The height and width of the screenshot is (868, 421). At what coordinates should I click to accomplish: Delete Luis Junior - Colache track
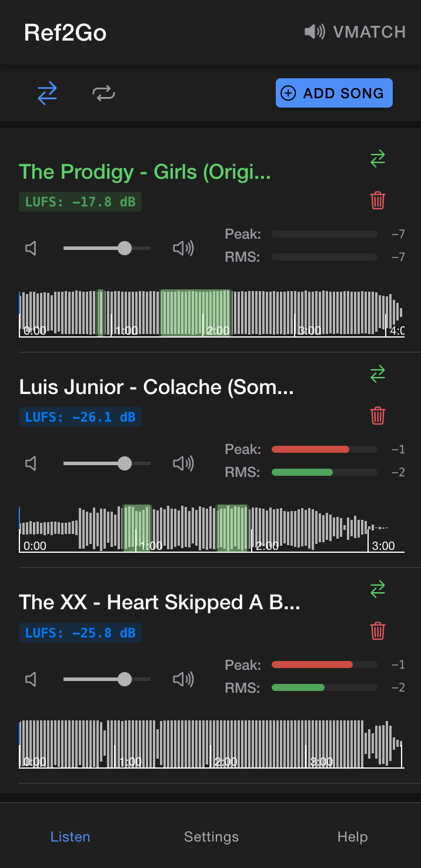click(377, 416)
